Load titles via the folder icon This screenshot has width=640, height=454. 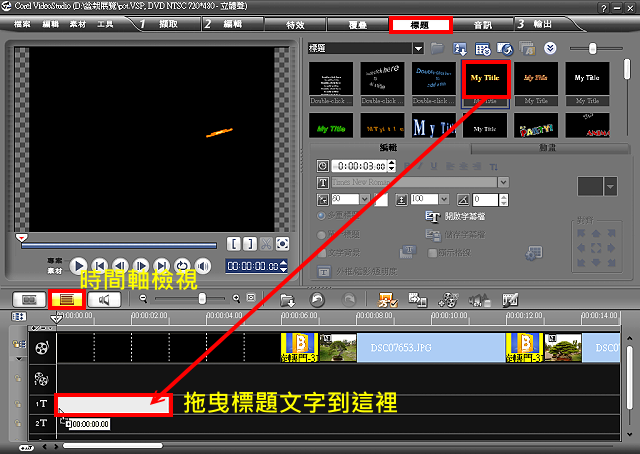point(437,49)
